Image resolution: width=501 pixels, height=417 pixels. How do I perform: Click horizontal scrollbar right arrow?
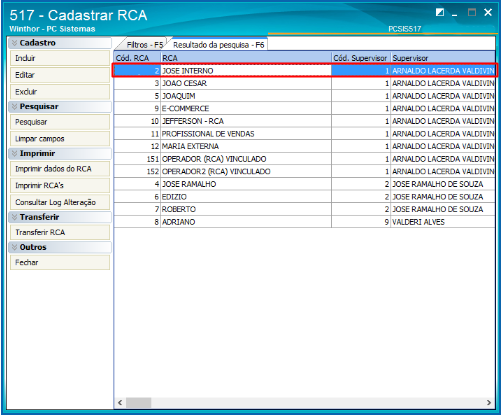[x=489, y=403]
